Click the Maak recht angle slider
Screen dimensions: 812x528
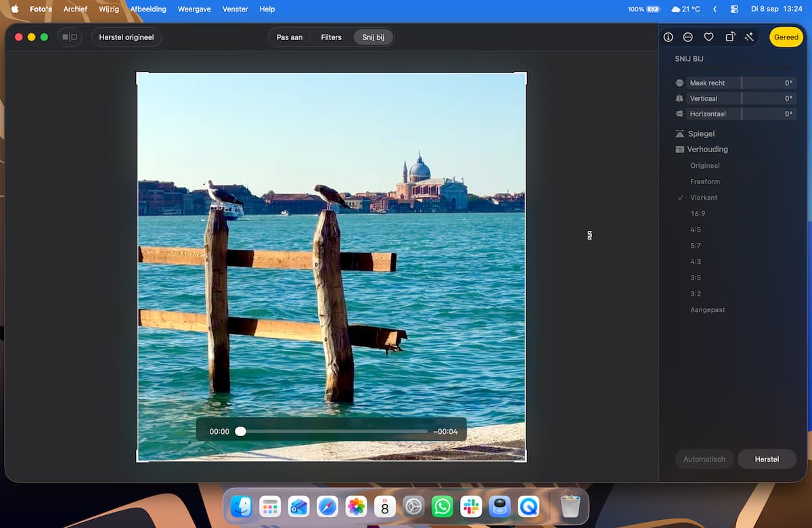click(x=741, y=83)
